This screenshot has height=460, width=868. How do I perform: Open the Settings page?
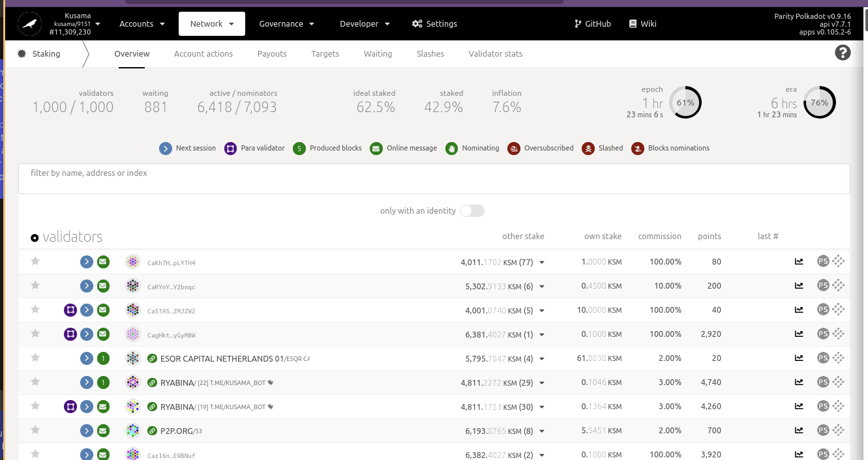click(x=434, y=23)
